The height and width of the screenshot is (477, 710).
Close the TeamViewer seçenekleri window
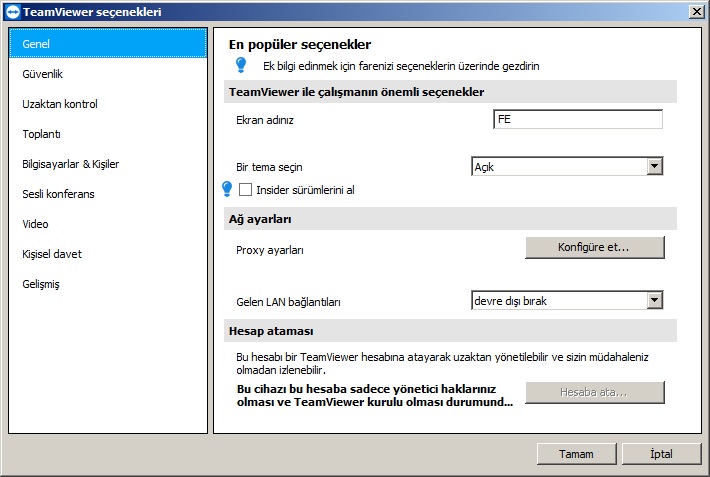[697, 12]
